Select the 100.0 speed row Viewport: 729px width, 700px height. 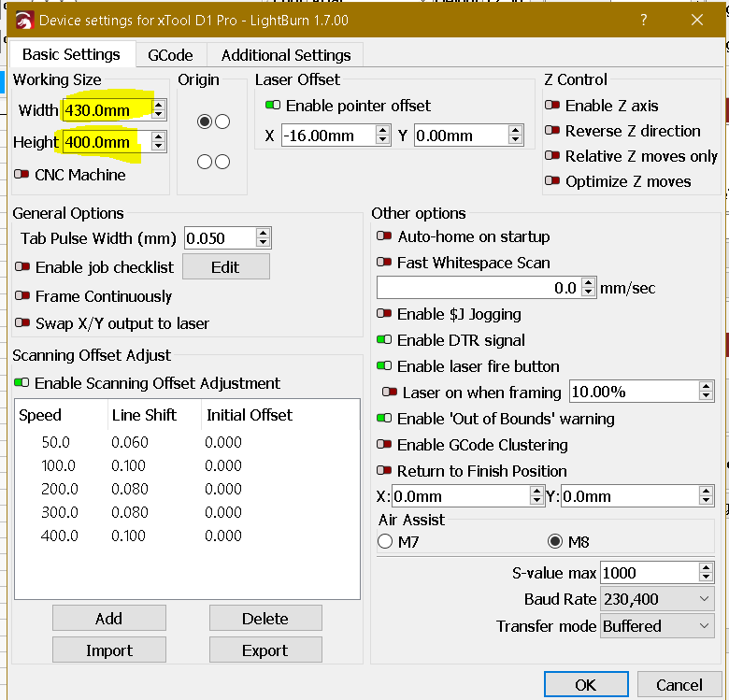(187, 465)
